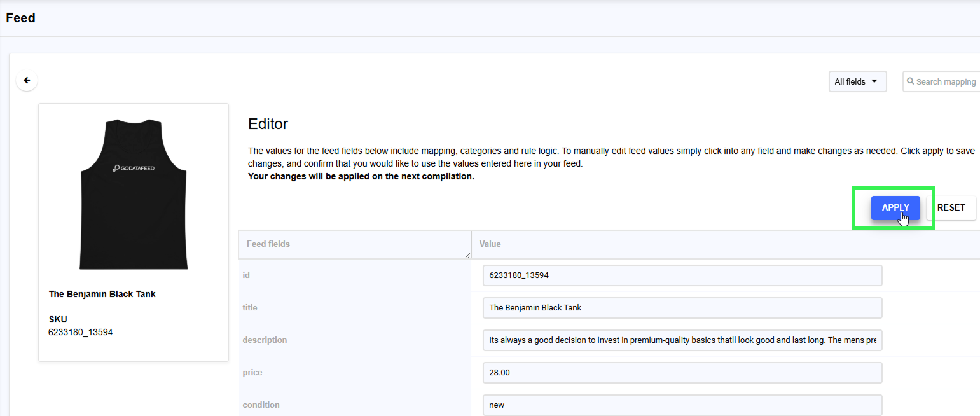980x416 pixels.
Task: Click the price field label
Action: click(x=252, y=373)
